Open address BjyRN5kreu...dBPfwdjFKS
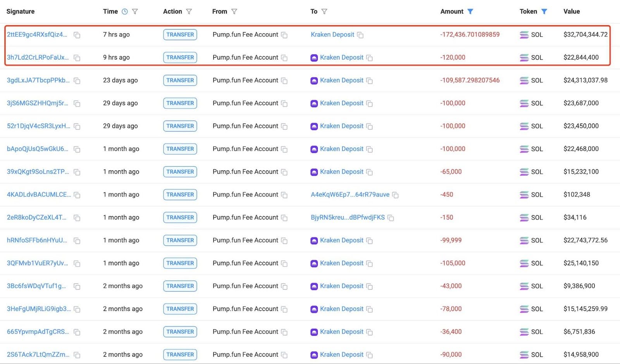This screenshot has height=364, width=620. point(348,217)
